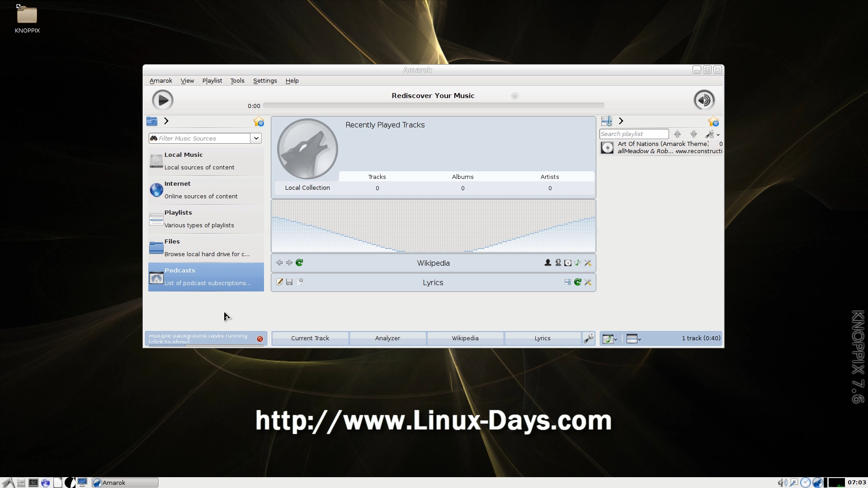The image size is (868, 488).
Task: Click the volume speaker button in Amarok
Action: pos(704,100)
